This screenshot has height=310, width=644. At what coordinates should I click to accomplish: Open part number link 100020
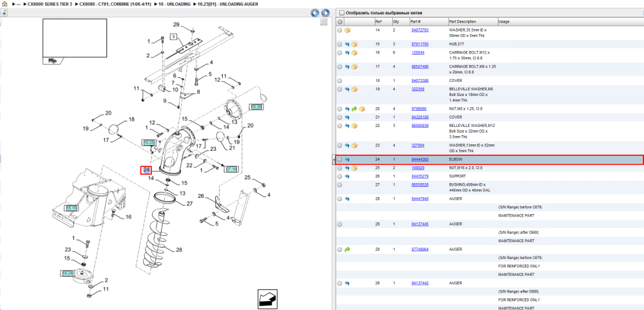point(418,168)
